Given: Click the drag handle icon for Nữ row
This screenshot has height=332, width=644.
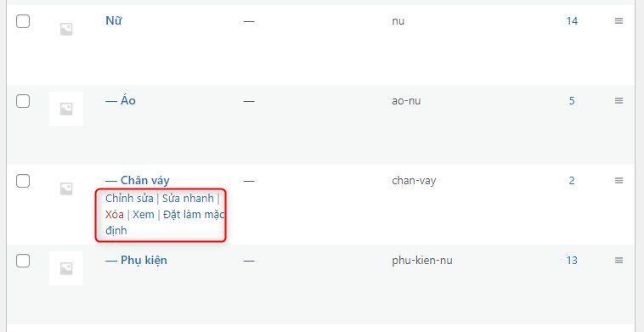Looking at the screenshot, I should pyautogui.click(x=619, y=21).
